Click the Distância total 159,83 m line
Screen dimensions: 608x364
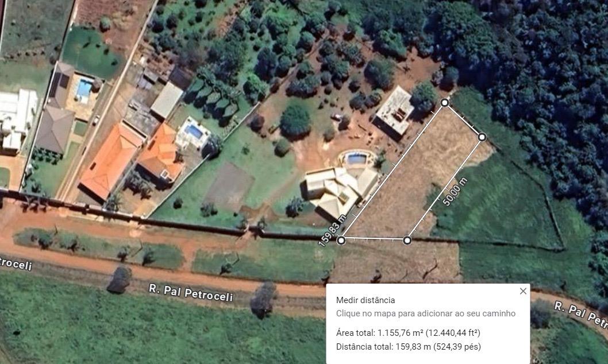(409, 347)
